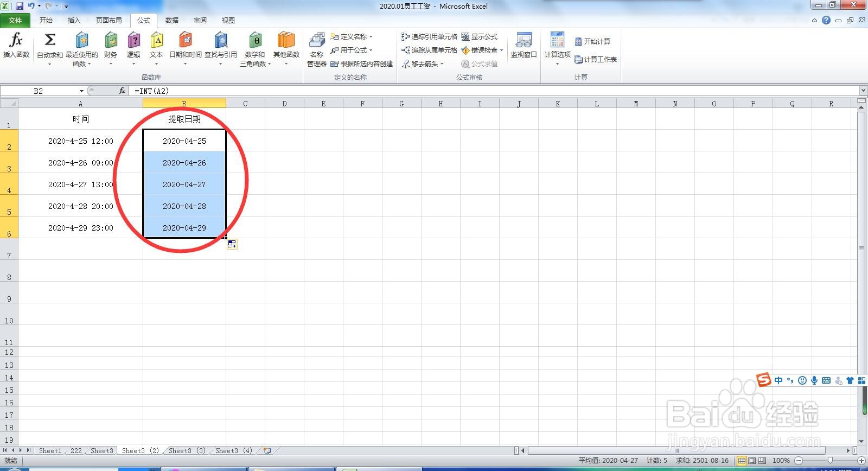Click the zoom slider handle

coord(830,461)
